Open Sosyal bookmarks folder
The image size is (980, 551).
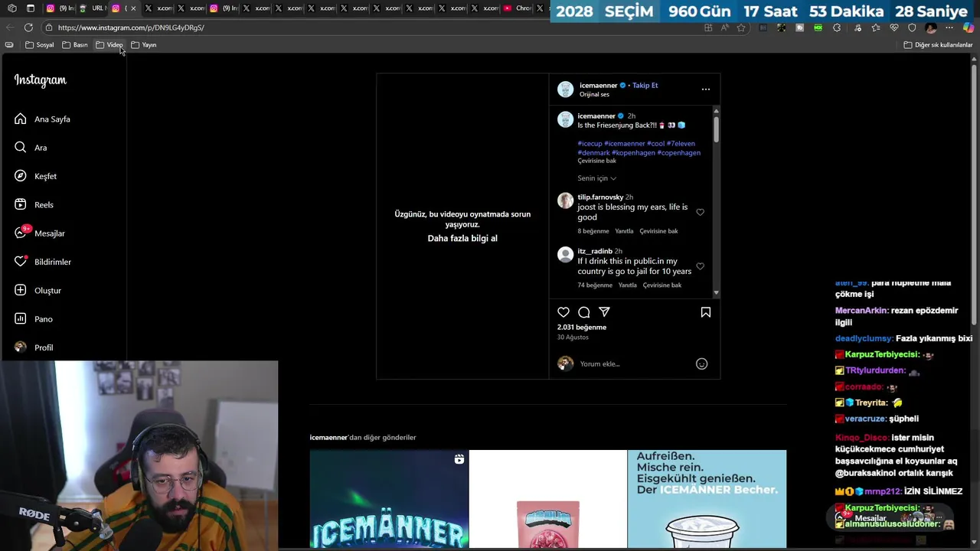(40, 45)
